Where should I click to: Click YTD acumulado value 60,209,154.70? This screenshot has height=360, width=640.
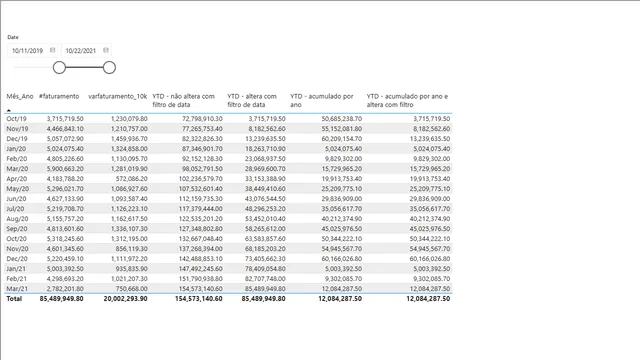coord(342,139)
